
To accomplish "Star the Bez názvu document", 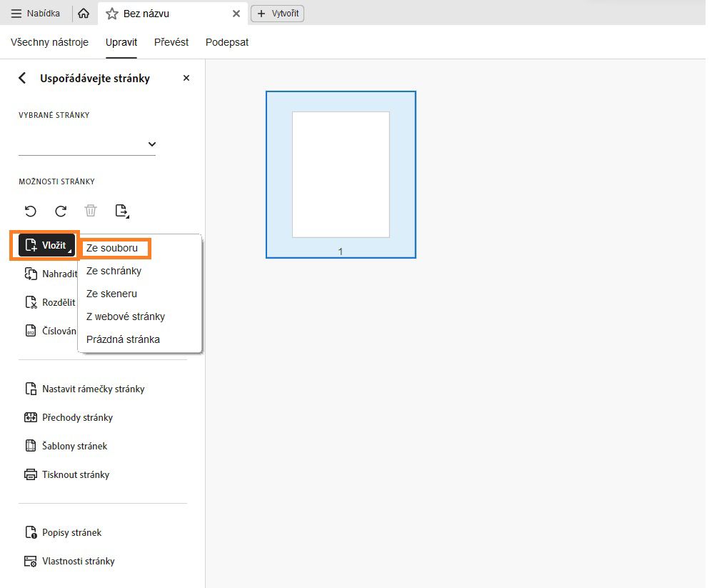I will click(x=111, y=14).
